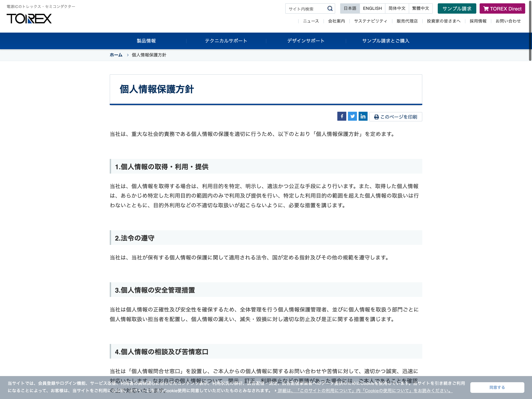Click ホーム breadcrumb link
Image resolution: width=532 pixels, height=399 pixels.
[x=116, y=55]
